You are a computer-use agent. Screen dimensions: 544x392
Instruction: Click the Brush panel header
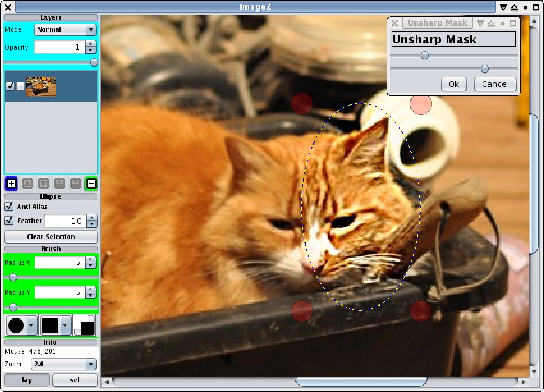coord(51,249)
